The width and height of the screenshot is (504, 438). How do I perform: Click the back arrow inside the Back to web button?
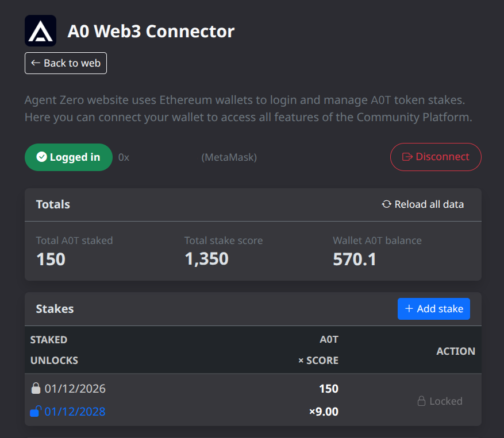pyautogui.click(x=34, y=63)
